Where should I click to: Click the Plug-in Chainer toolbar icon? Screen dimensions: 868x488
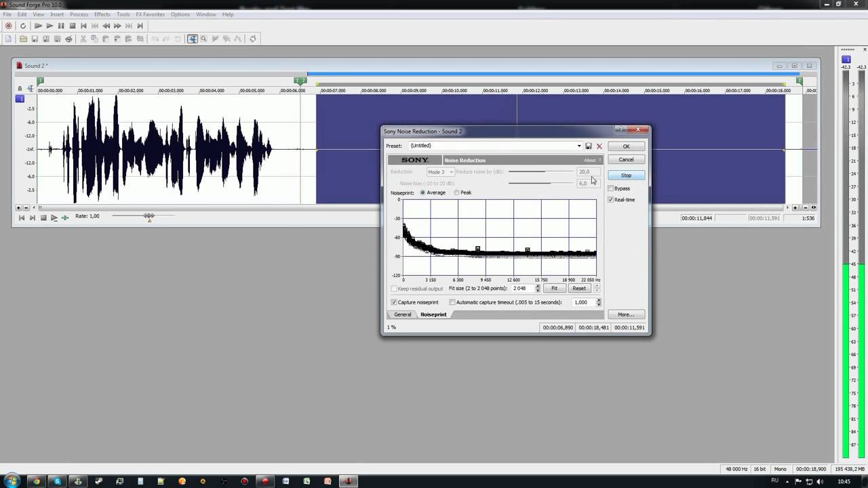252,39
